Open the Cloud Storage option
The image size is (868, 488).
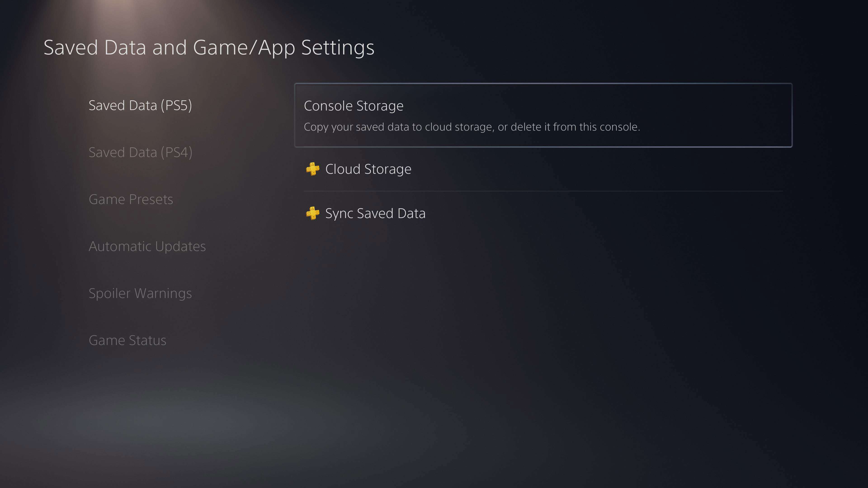pyautogui.click(x=368, y=169)
